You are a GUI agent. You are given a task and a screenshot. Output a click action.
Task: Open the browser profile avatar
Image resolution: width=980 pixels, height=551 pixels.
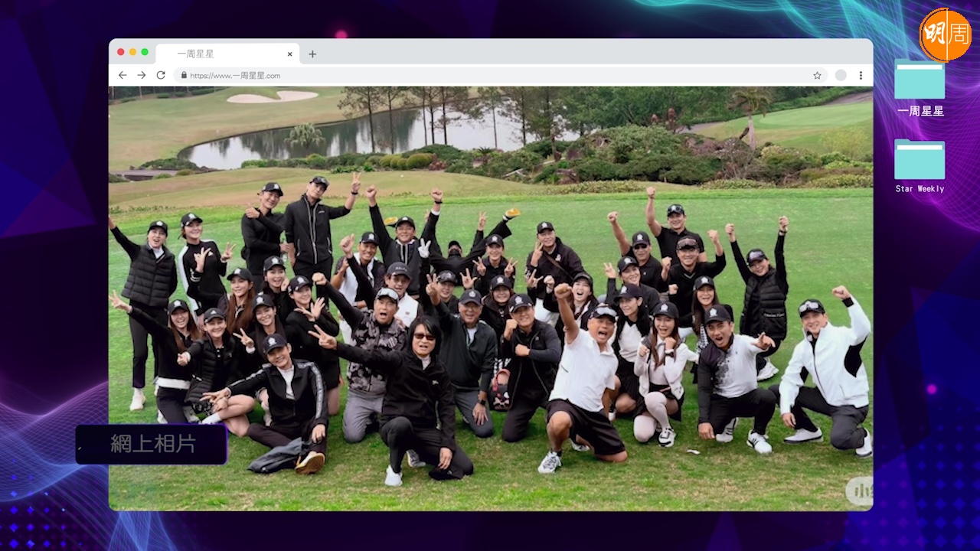coord(841,75)
